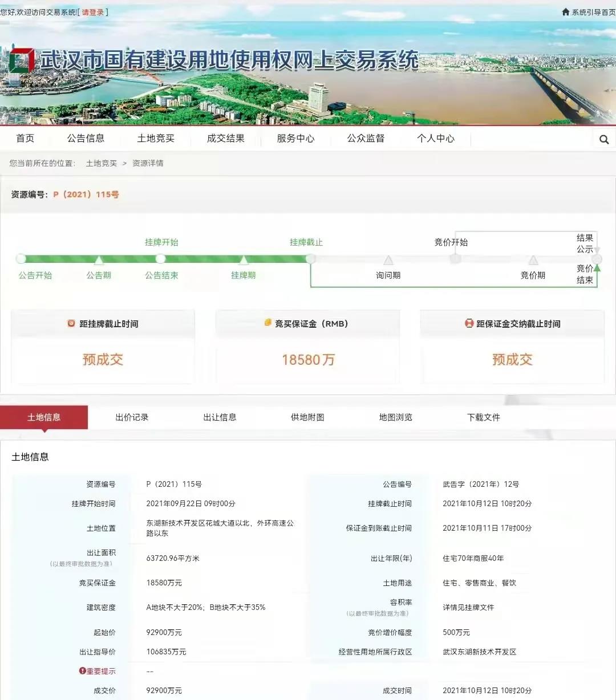Click the 请登录 login link

[92, 12]
